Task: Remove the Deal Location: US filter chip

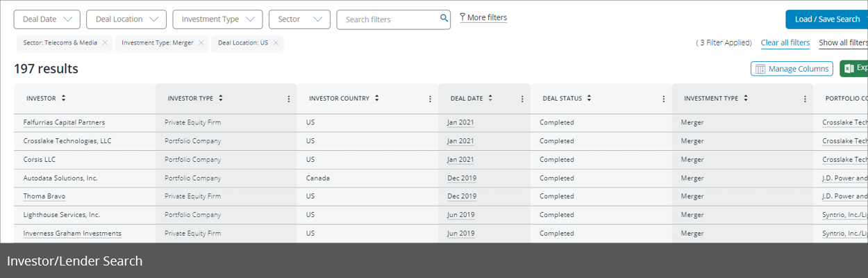Action: [276, 43]
